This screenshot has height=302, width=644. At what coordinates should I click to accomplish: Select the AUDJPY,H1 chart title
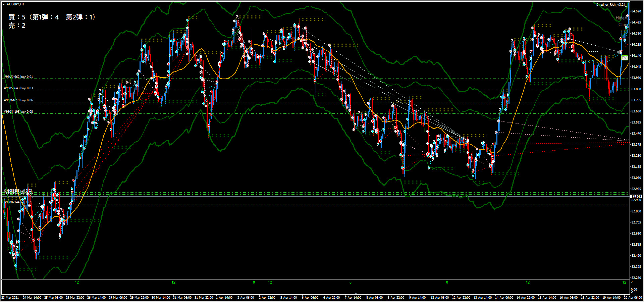point(15,4)
